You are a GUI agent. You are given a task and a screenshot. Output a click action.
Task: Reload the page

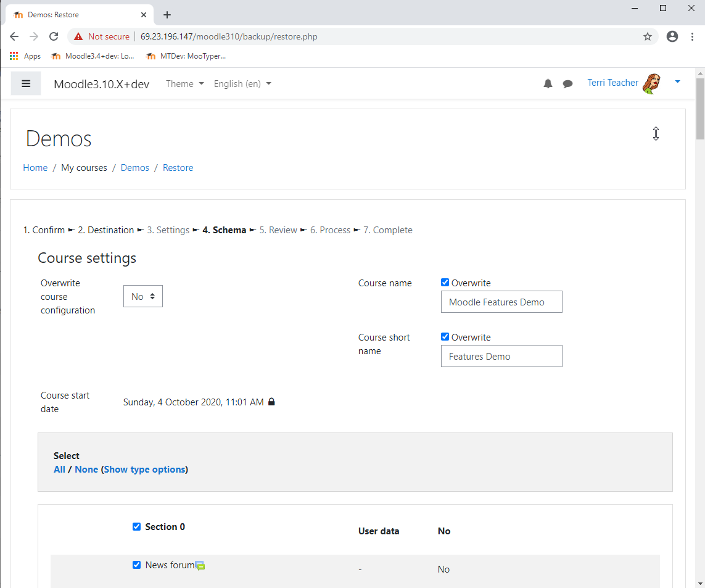point(54,36)
